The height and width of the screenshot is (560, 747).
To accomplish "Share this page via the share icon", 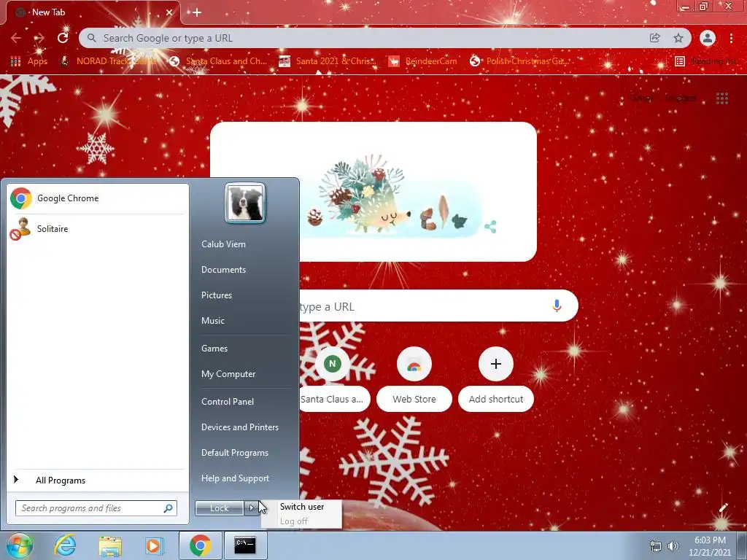I will coord(655,38).
